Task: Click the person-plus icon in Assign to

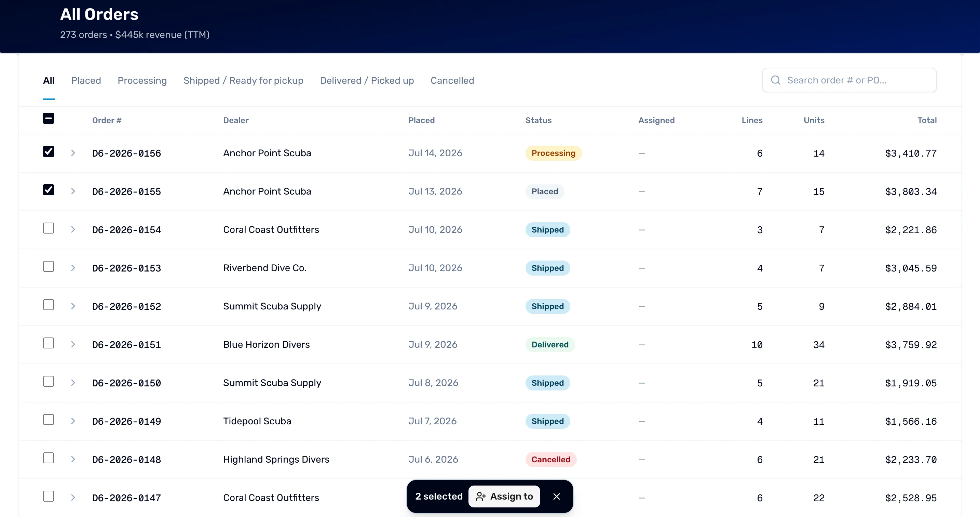Action: coord(480,496)
